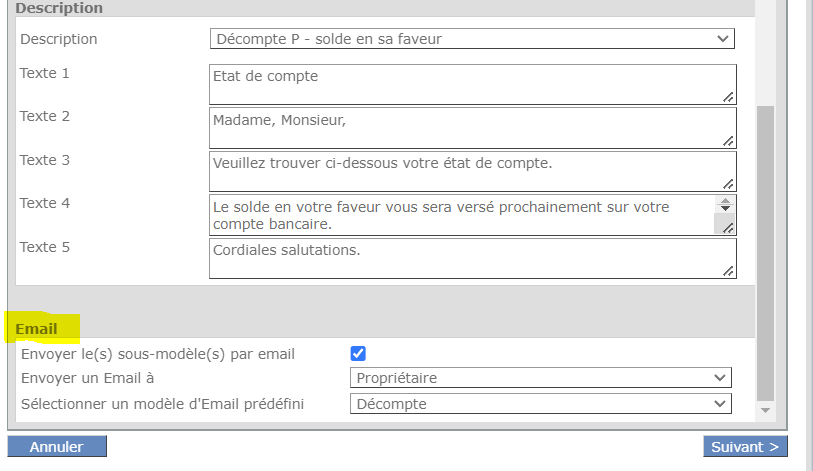Click the Annuler button
This screenshot has width=813, height=471.
click(x=57, y=447)
